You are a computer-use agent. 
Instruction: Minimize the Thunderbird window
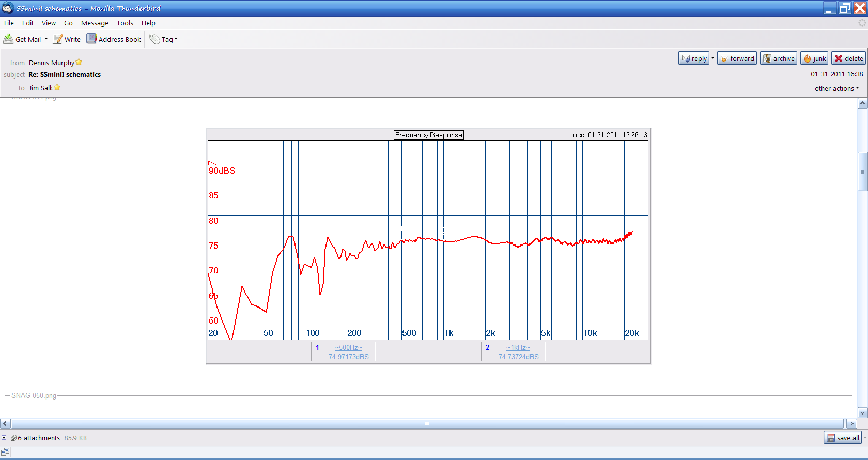[830, 8]
